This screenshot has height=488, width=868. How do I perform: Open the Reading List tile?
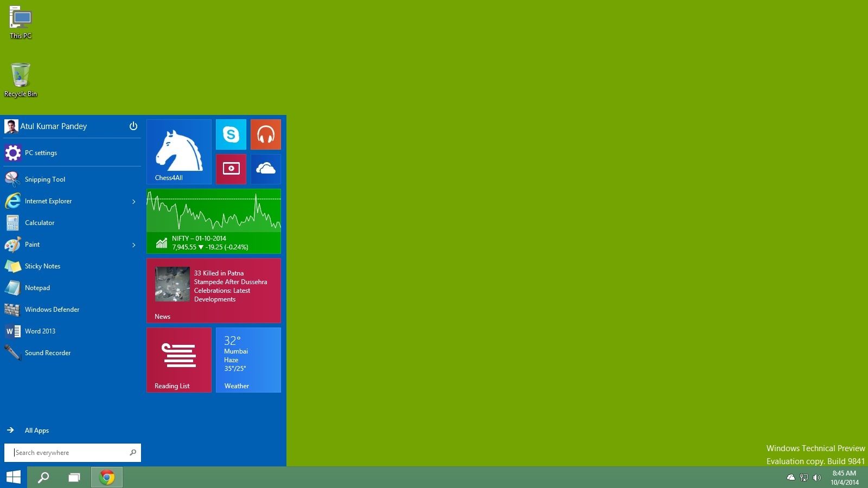(179, 360)
